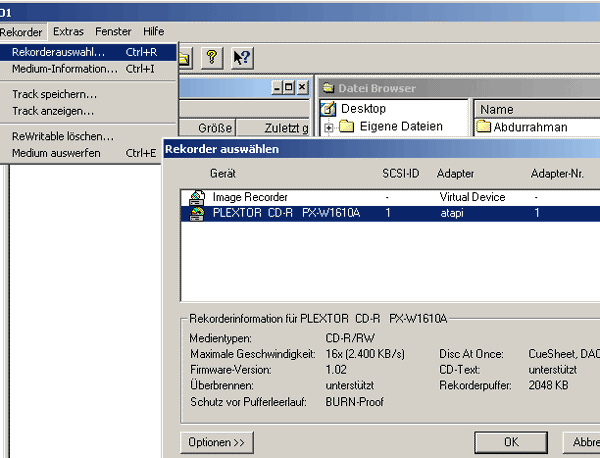
Task: Click the 2048 KB Rekorderpuffer value
Action: [548, 385]
